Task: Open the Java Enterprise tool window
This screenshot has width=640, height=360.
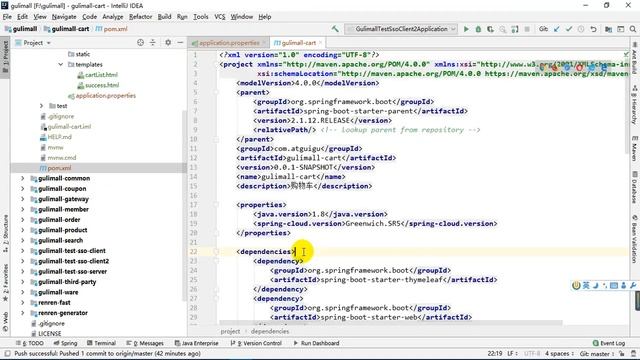Action: (196, 343)
